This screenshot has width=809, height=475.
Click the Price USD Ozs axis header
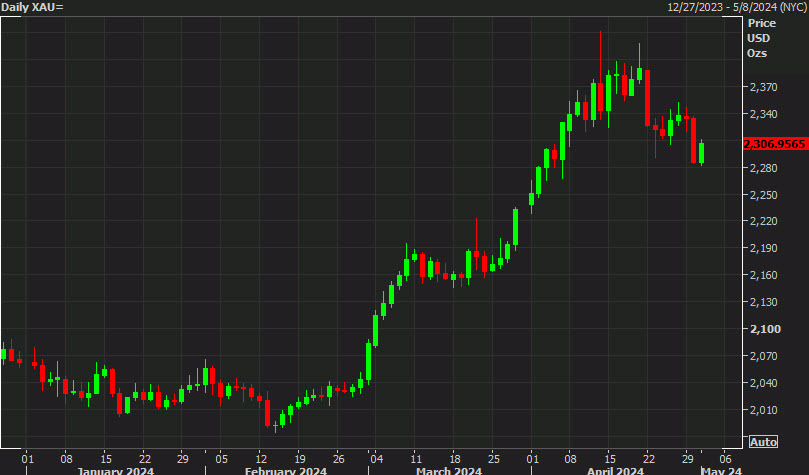click(x=761, y=38)
